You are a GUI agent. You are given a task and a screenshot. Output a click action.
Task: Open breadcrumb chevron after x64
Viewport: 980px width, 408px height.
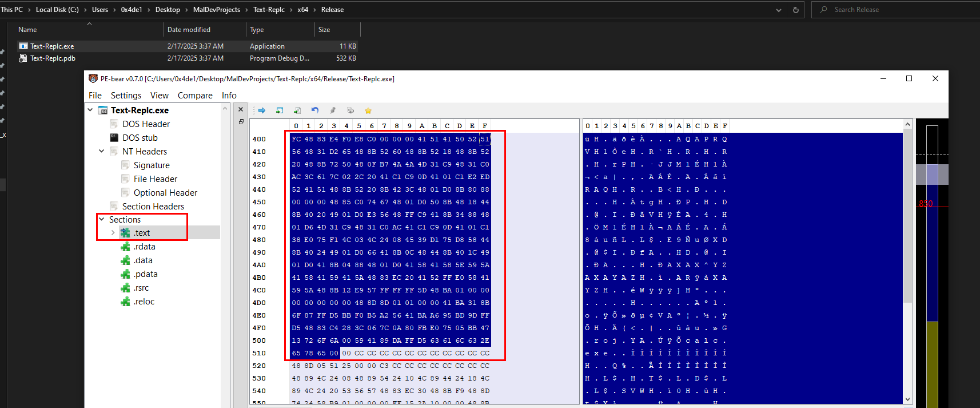tap(314, 10)
